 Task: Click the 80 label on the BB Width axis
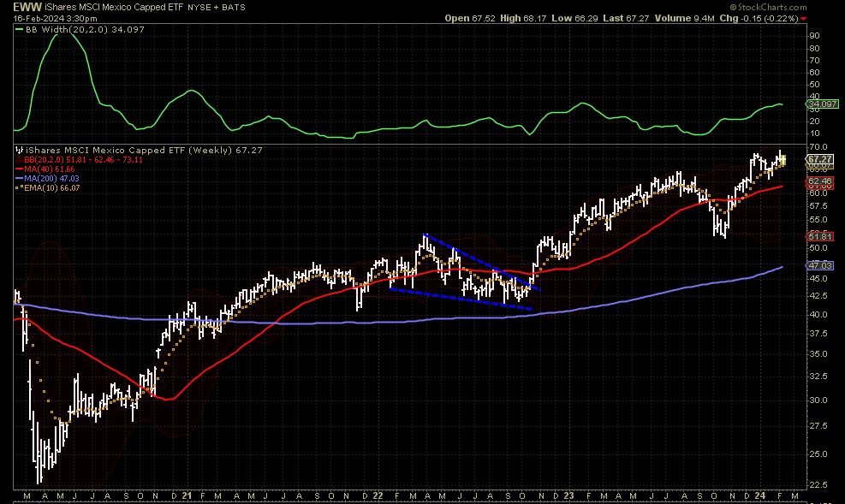click(x=814, y=49)
